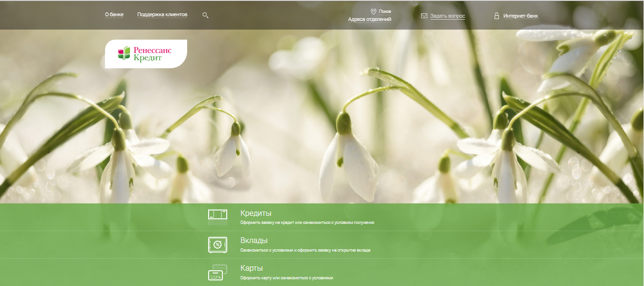
Task: Click the Кредиты banknote icon
Action: click(218, 217)
